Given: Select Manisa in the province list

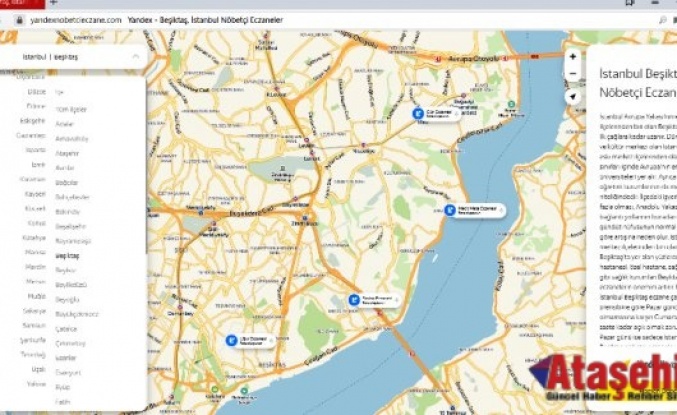Looking at the screenshot, I should coord(35,252).
